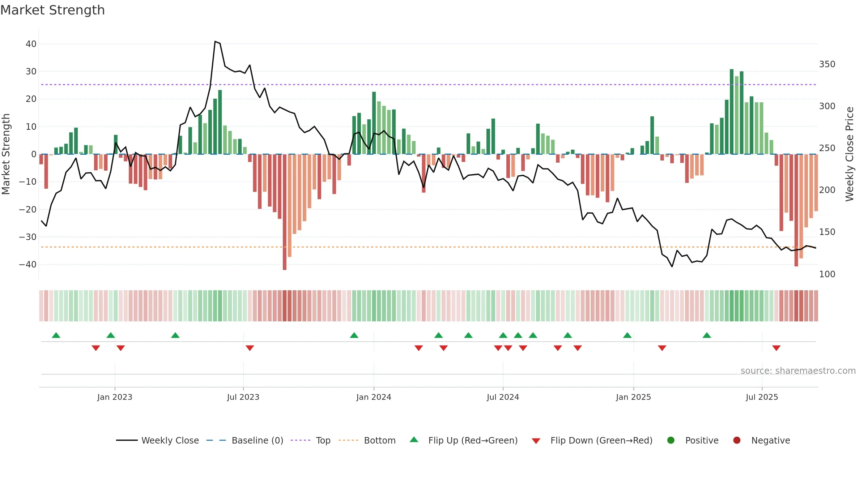This screenshot has height=488, width=868.
Task: Click the Flip Up (Red→Green) legend text
Action: (473, 440)
